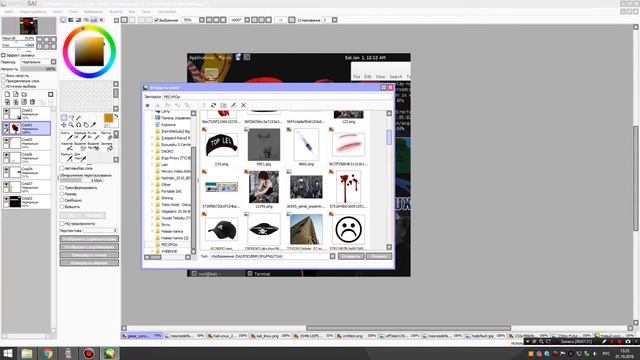Viewport: 640px width, 360px height.
Task: Click the foreground color swatch
Action: pos(108,118)
